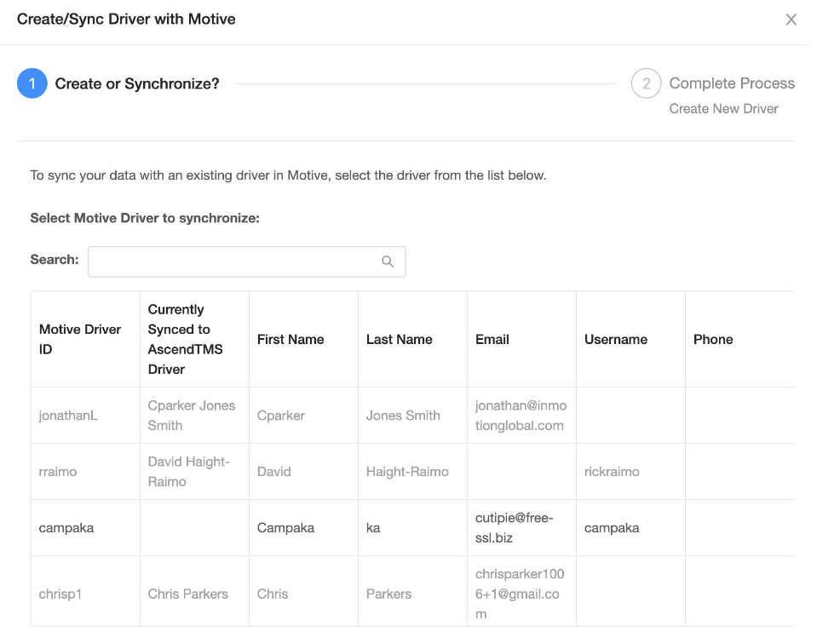Screen dimensions: 840x637
Task: Click username rickraimo
Action: tap(612, 472)
